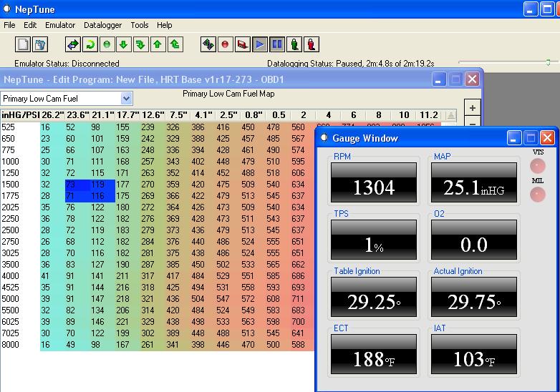This screenshot has height=392, width=560.
Task: Click the green curved refresh arrow icon
Action: 90,44
